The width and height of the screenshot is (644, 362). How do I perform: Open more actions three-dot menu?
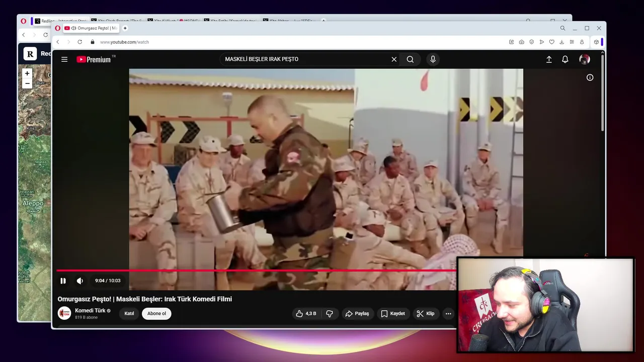pyautogui.click(x=448, y=314)
